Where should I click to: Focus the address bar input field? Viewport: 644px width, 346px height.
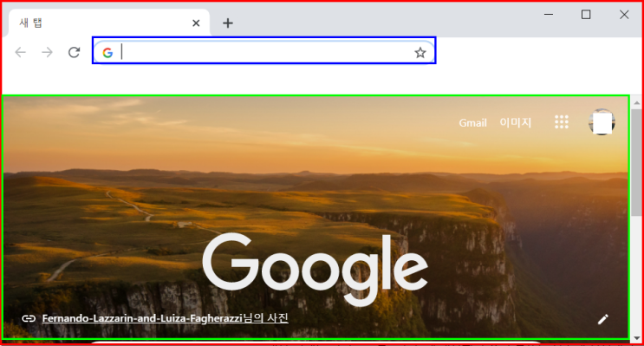click(x=265, y=53)
